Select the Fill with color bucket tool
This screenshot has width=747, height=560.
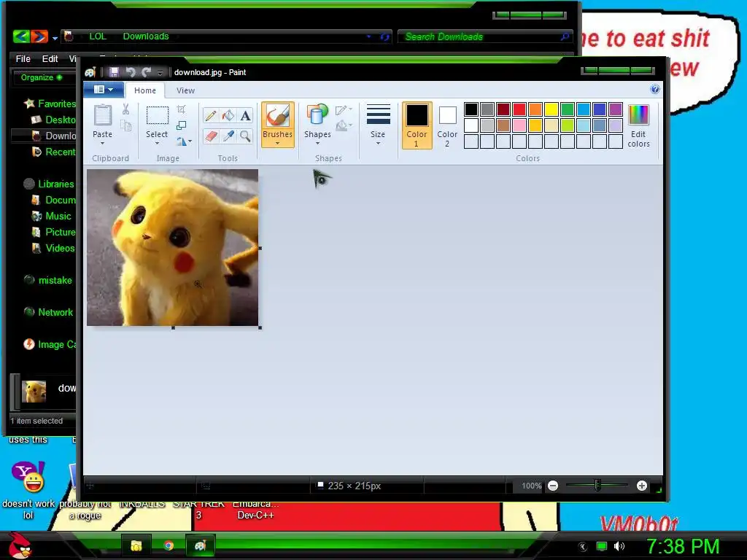[x=228, y=116]
